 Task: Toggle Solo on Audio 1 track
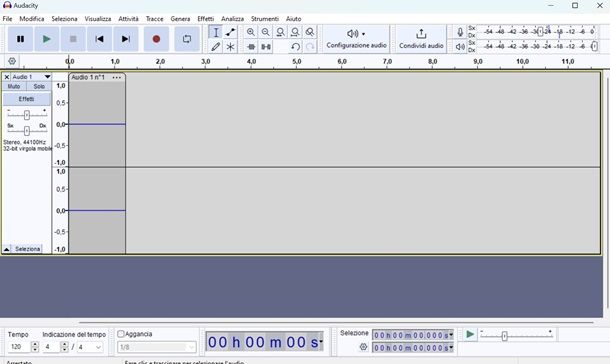pyautogui.click(x=39, y=86)
